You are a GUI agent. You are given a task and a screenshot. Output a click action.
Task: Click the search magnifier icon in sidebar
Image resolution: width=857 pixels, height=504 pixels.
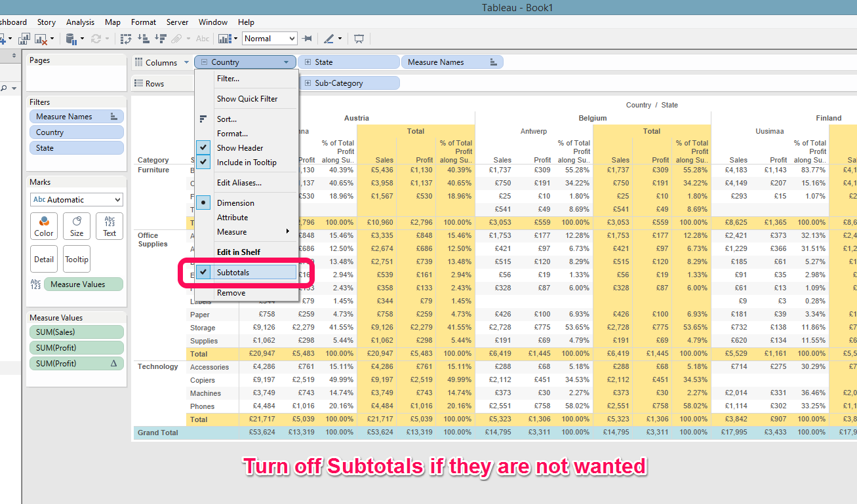click(x=3, y=88)
